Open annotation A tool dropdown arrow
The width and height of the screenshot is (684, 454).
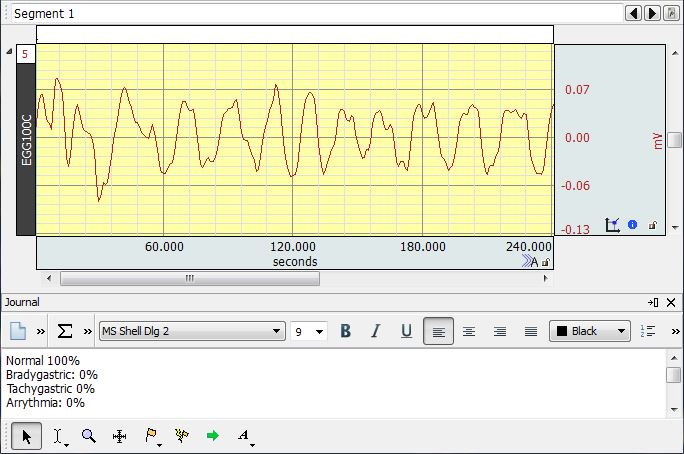tap(253, 445)
